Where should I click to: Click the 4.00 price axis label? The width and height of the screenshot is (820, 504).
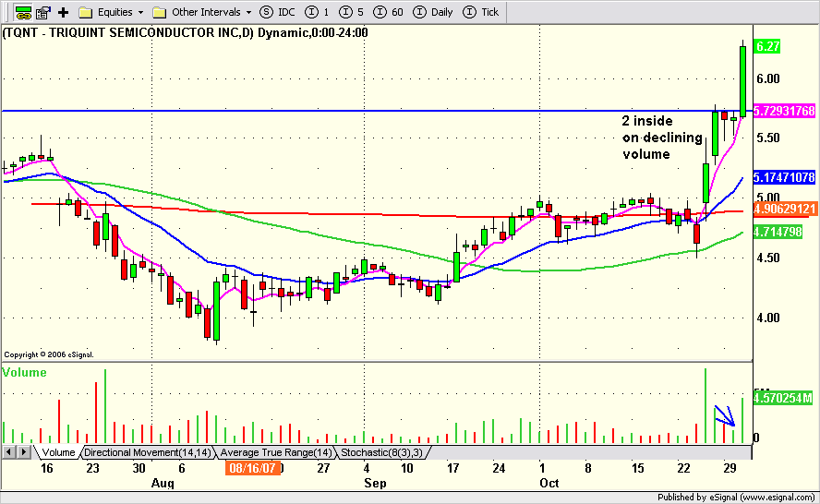[767, 318]
